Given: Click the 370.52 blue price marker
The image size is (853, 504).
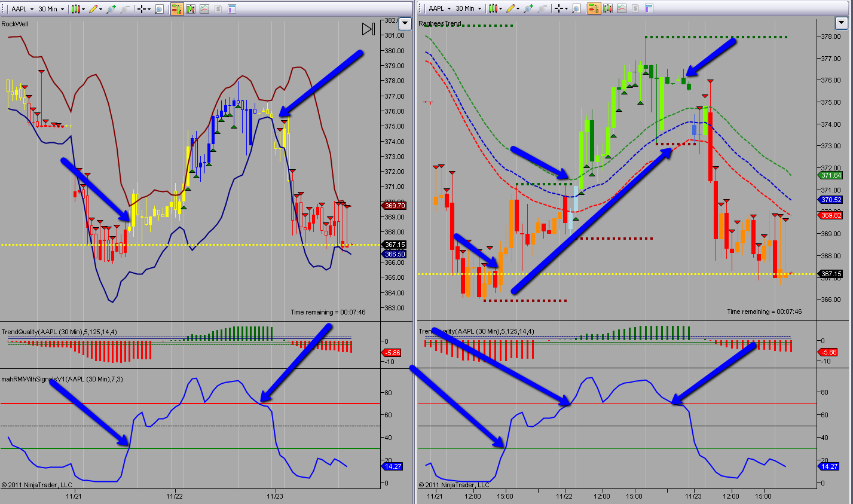Looking at the screenshot, I should point(830,200).
